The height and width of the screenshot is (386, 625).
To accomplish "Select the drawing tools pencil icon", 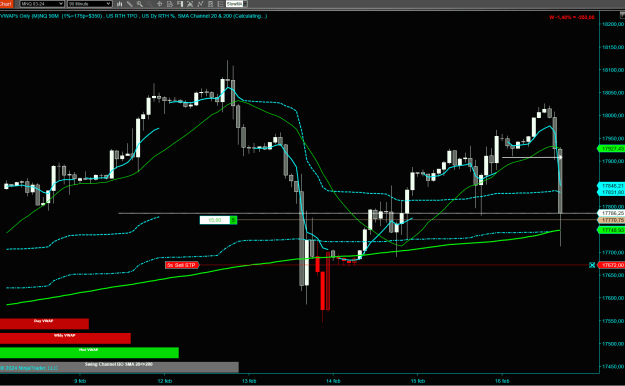I will pyautogui.click(x=130, y=4).
